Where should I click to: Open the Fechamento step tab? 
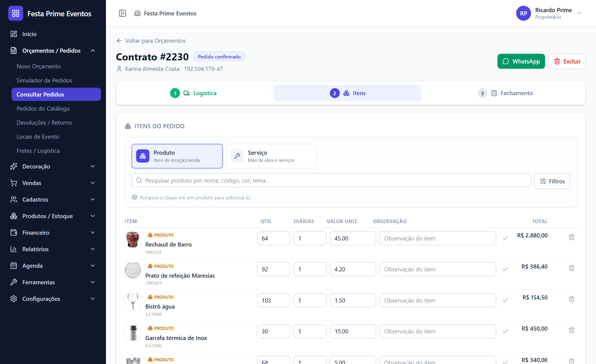505,93
